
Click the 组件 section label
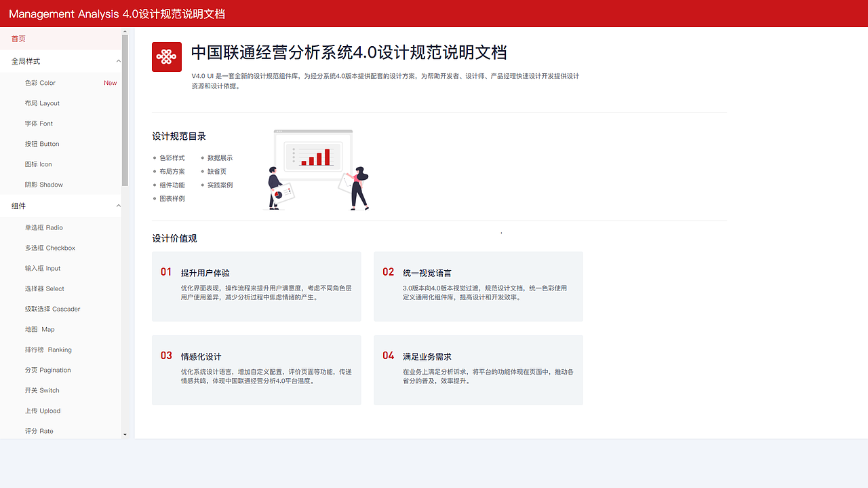click(x=18, y=206)
